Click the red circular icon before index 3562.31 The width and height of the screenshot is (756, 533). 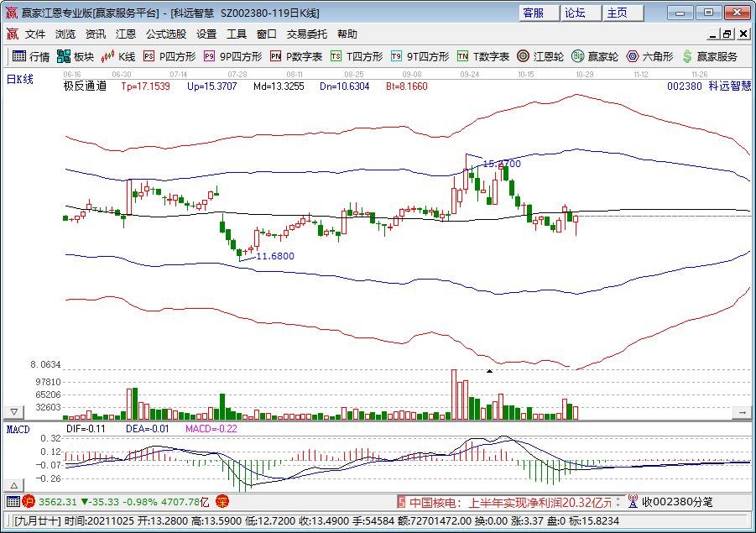tap(28, 502)
